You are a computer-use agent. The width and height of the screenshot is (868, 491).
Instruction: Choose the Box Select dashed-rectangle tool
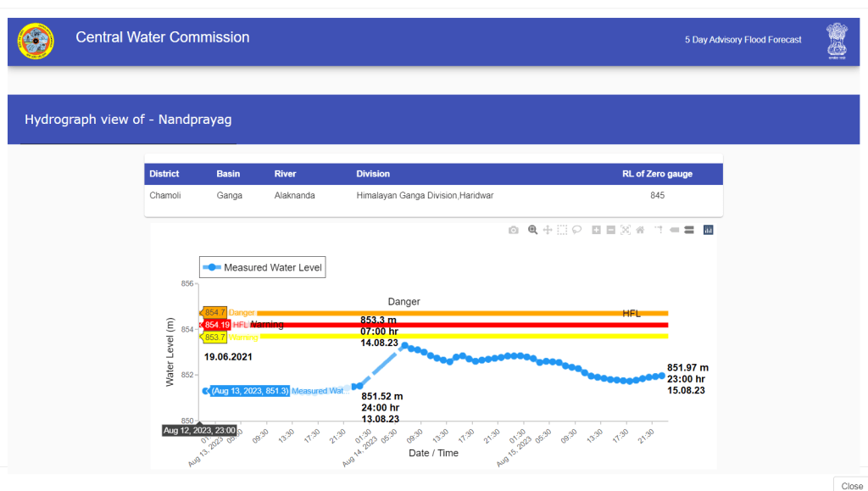click(x=562, y=230)
